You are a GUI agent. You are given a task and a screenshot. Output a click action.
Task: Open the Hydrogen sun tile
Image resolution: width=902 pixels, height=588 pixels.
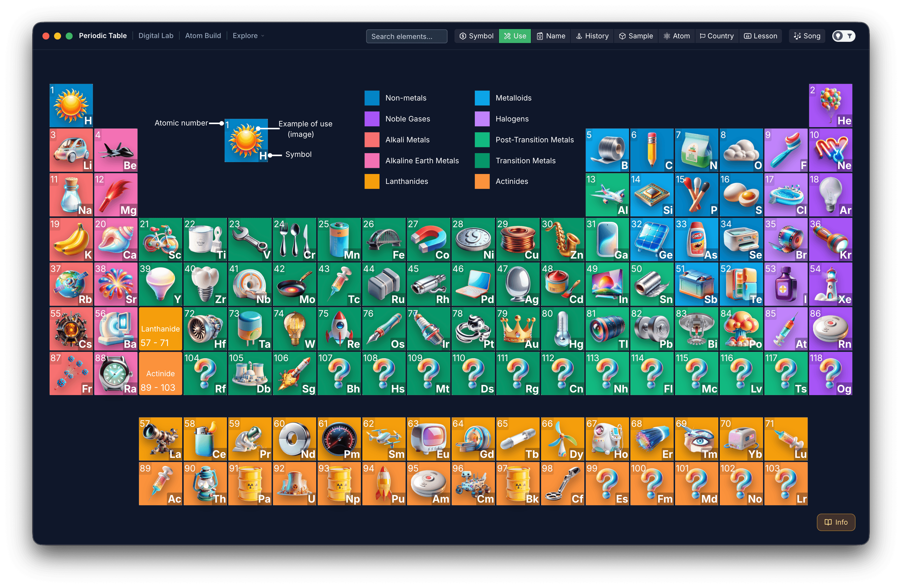71,105
